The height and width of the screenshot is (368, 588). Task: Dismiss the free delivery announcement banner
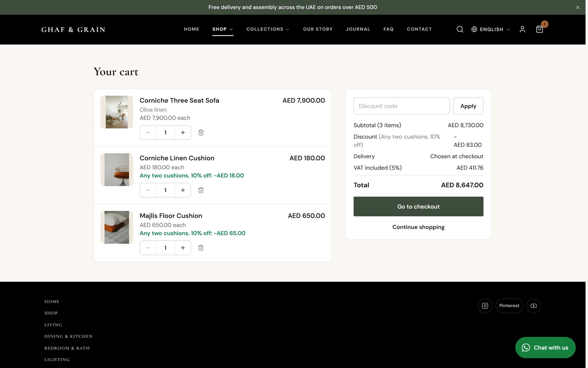tap(578, 7)
